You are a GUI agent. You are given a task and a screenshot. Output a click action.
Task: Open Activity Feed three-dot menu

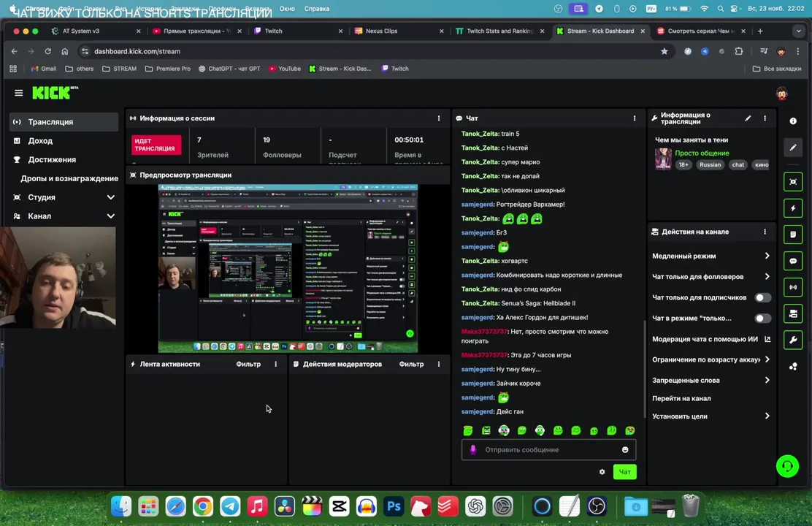coord(275,365)
